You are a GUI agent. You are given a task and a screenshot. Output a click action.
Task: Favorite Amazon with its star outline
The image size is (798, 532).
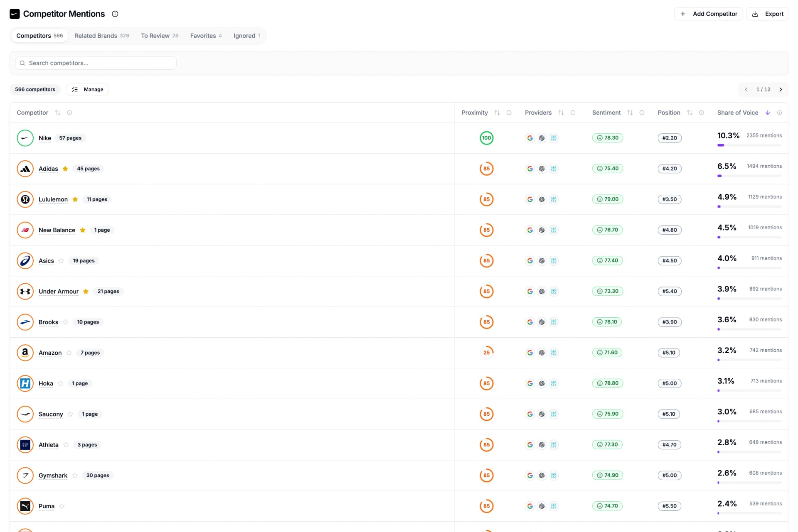coord(69,353)
